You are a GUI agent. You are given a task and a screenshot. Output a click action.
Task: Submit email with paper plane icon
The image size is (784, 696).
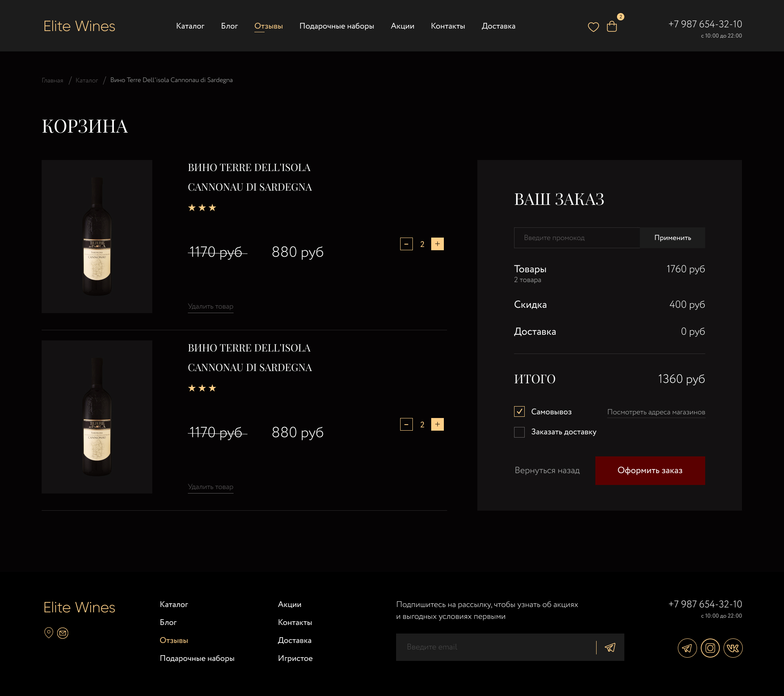610,647
